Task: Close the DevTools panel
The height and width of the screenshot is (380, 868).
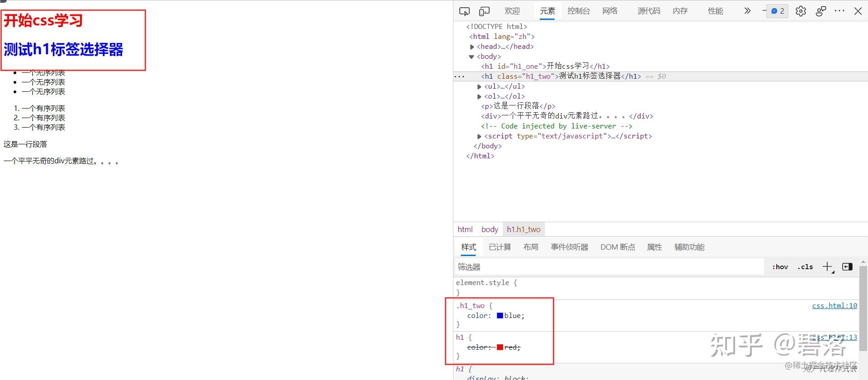Action: click(858, 11)
